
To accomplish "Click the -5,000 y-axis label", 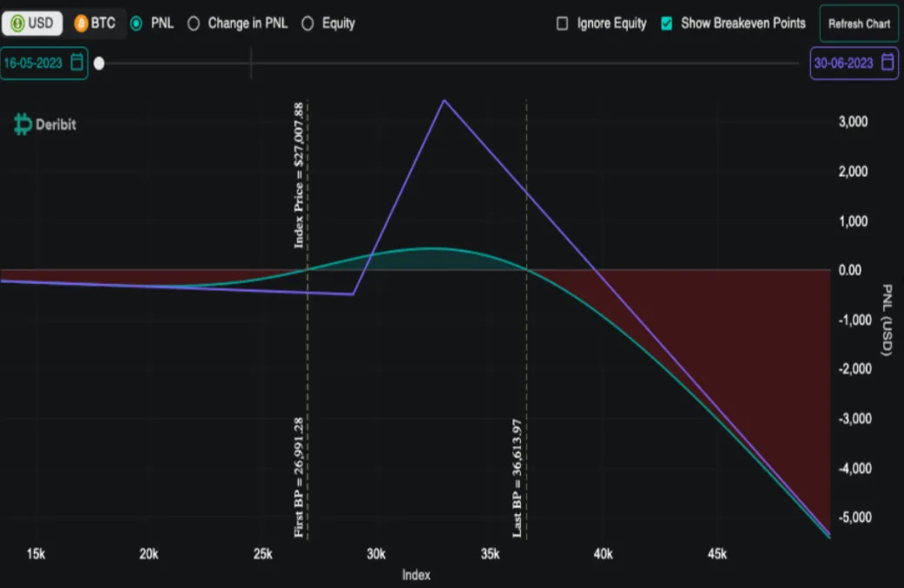I will [x=855, y=517].
